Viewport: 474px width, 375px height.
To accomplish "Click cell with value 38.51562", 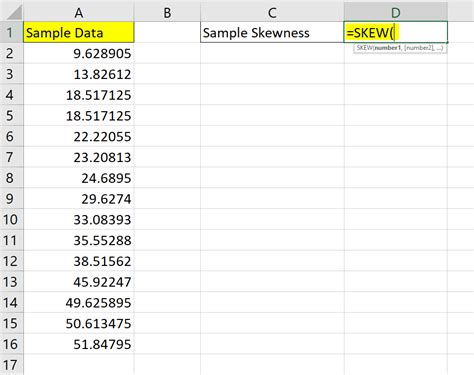I will coord(79,261).
